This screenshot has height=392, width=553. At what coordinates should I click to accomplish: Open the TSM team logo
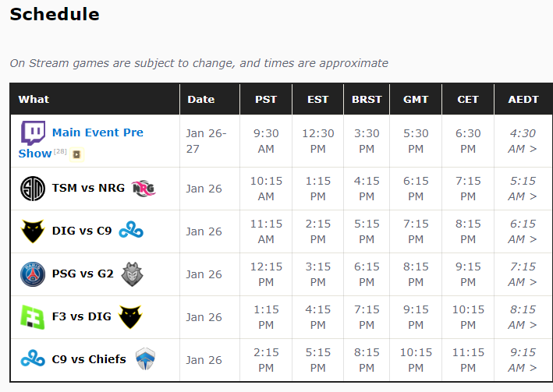coord(33,189)
